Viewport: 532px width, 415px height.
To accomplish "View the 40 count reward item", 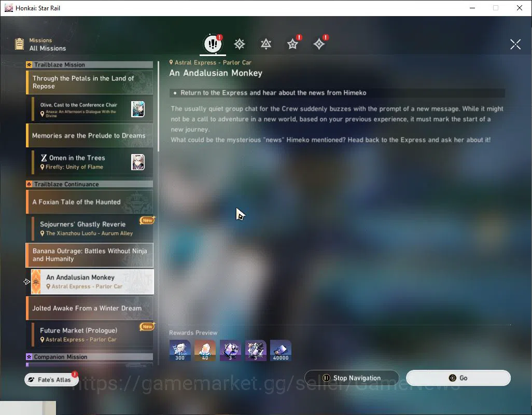I will pos(205,350).
